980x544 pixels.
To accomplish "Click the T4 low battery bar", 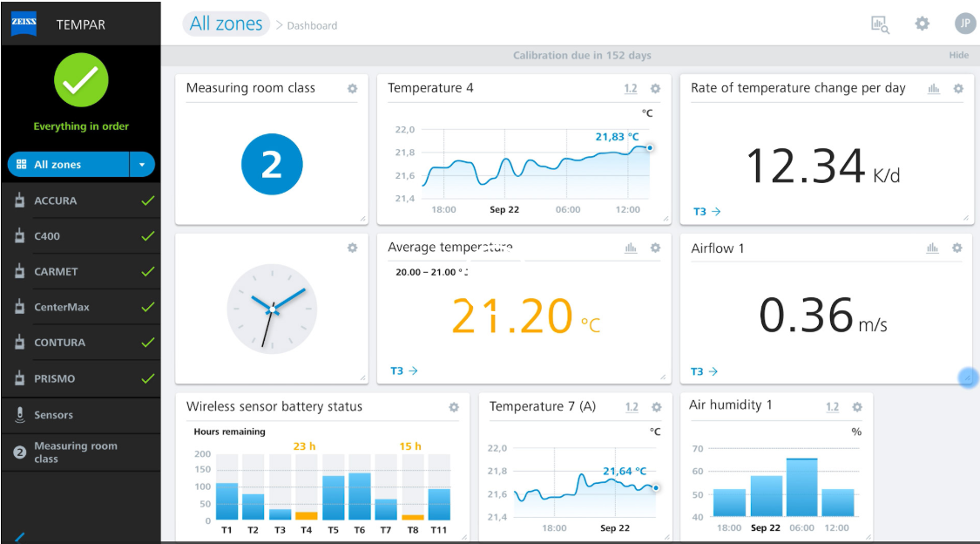I will (x=307, y=516).
